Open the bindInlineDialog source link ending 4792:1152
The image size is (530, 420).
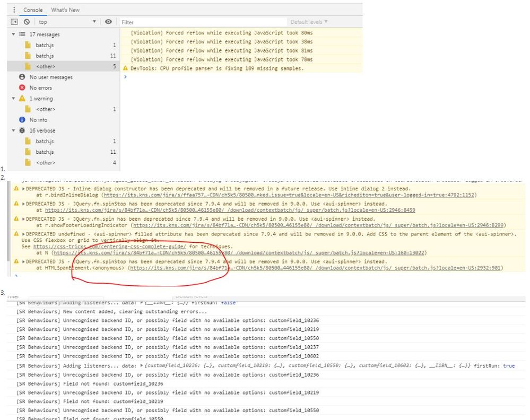289,195
